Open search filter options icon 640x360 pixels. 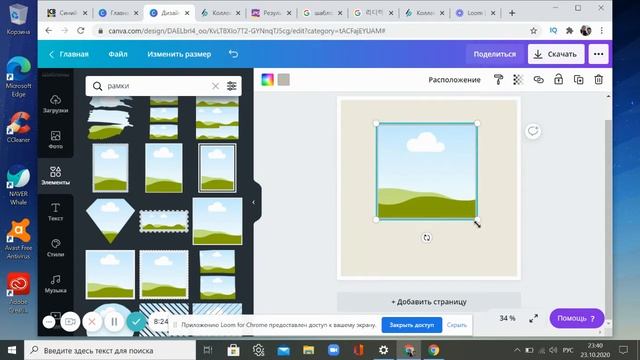pos(231,86)
